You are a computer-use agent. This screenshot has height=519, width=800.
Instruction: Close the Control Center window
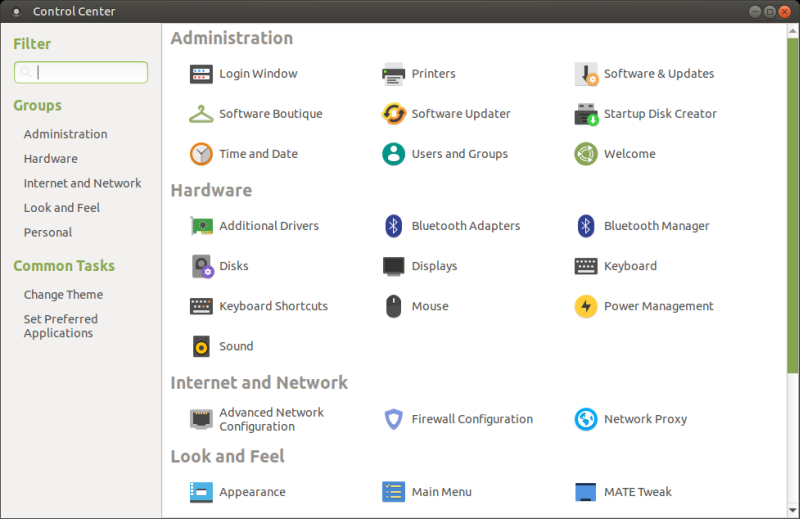[x=785, y=11]
